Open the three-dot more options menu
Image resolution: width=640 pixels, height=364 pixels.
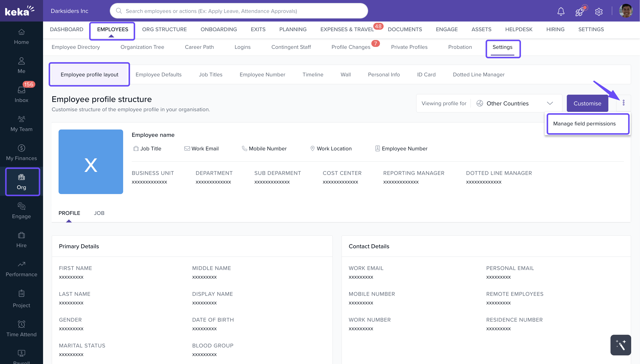(x=623, y=103)
